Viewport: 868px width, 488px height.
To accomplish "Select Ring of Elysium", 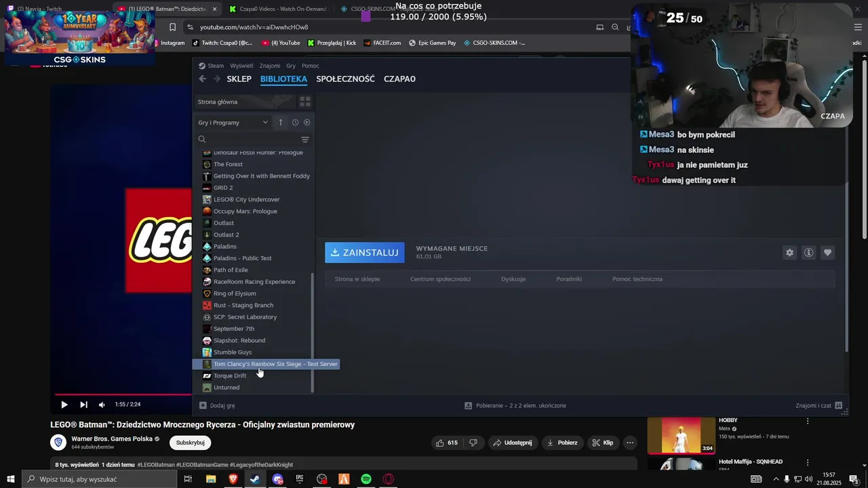I will point(235,293).
